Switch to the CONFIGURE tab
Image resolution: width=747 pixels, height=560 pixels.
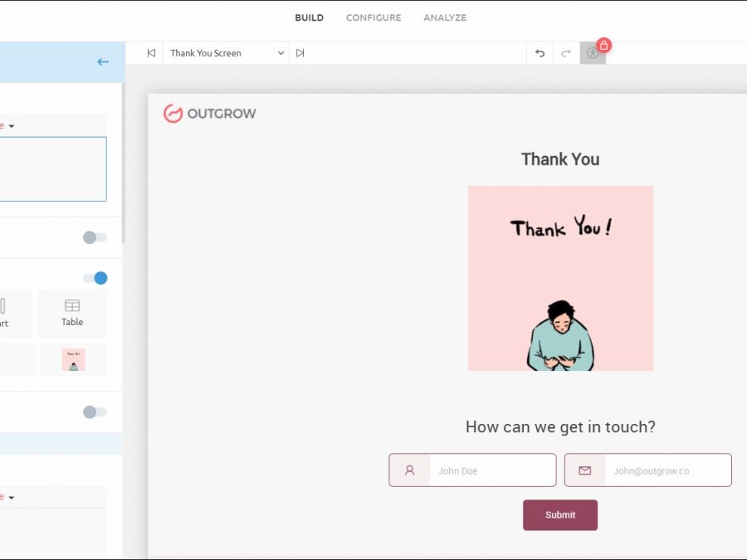pos(373,17)
